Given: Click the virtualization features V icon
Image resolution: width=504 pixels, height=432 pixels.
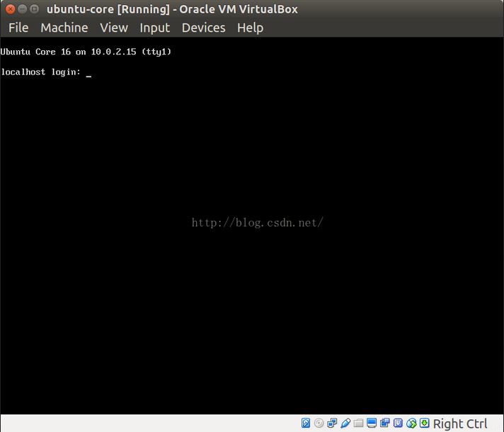Looking at the screenshot, I should point(398,424).
